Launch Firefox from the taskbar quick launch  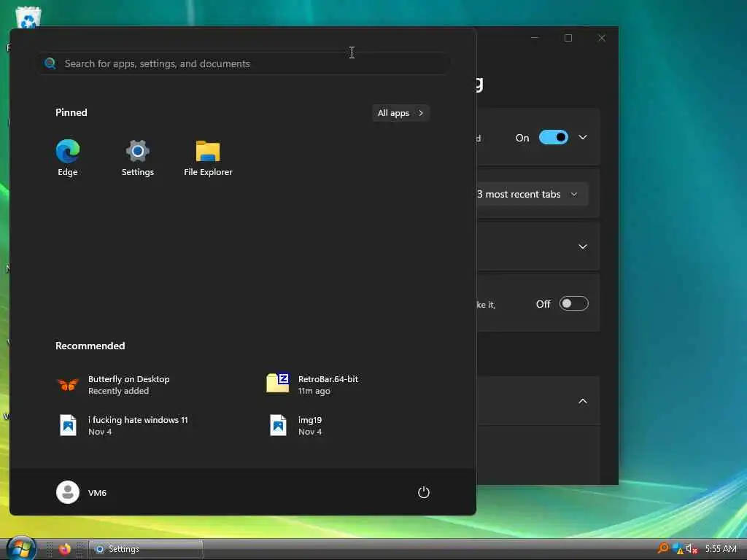(65, 549)
